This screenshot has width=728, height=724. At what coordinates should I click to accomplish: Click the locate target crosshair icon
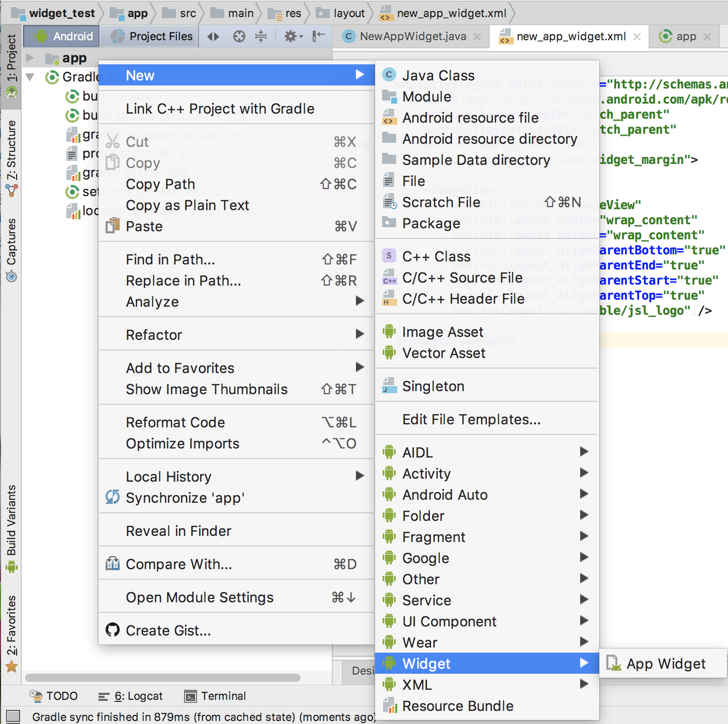[x=239, y=36]
